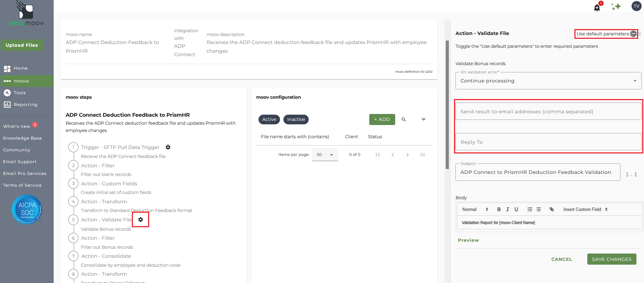Open the Items per page dropdown
This screenshot has width=644, height=283.
(x=325, y=154)
